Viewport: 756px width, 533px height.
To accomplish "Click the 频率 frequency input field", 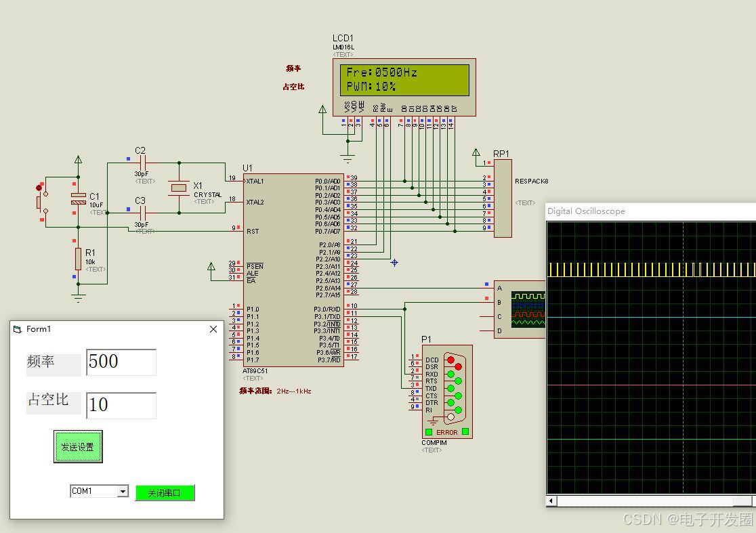I will [x=121, y=362].
